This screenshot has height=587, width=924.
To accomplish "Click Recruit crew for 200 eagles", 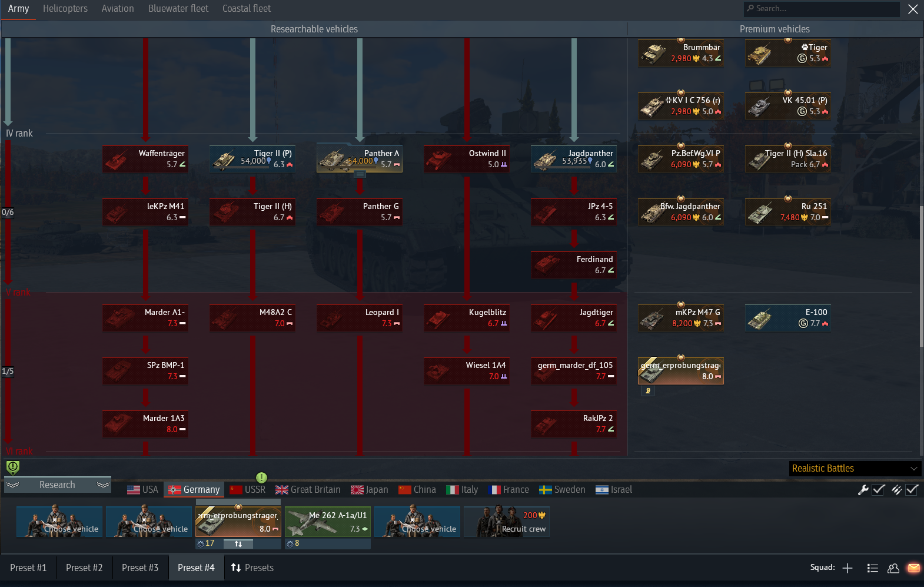I will point(507,522).
